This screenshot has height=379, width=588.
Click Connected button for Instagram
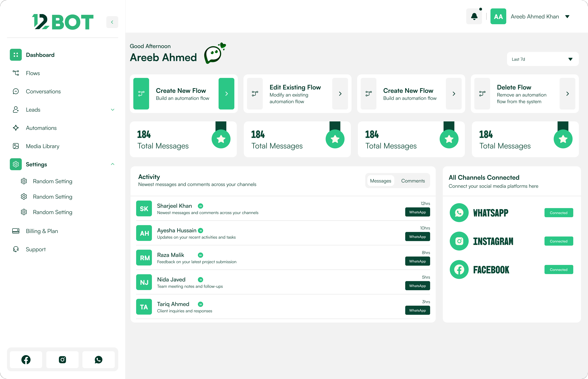(x=559, y=241)
